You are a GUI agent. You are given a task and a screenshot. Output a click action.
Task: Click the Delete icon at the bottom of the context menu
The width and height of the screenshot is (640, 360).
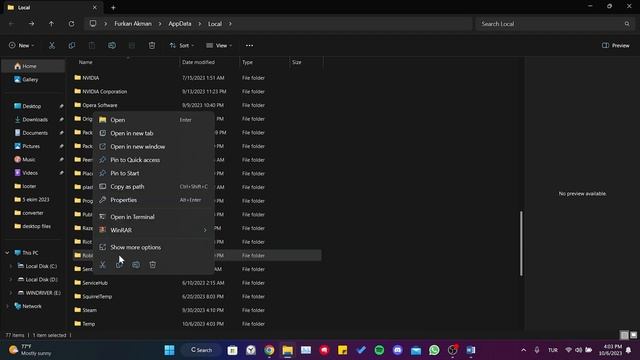(x=153, y=265)
